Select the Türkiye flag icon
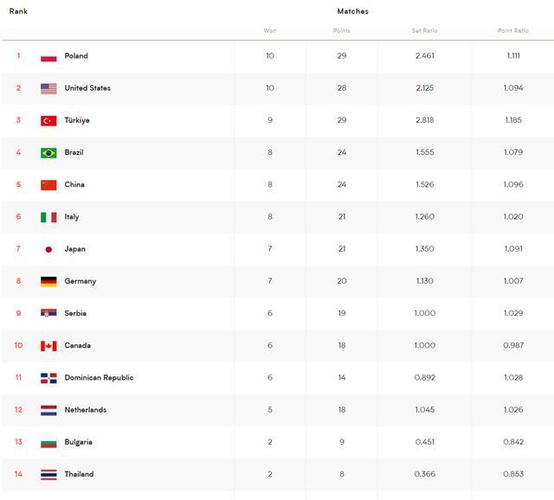The image size is (554, 500). (48, 121)
